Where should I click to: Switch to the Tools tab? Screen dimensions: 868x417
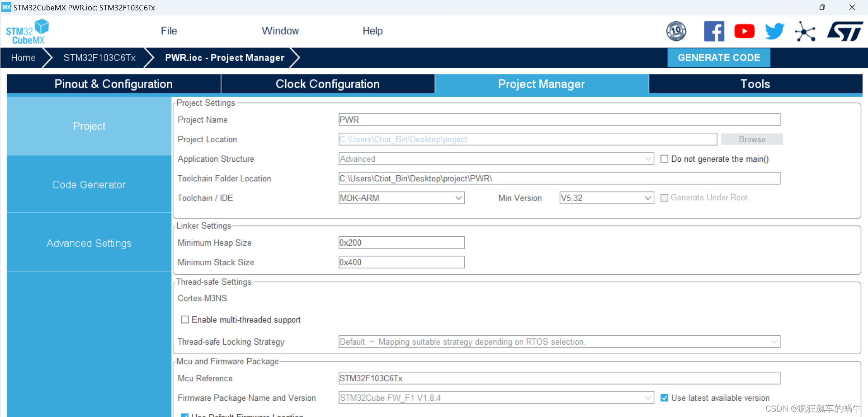755,84
